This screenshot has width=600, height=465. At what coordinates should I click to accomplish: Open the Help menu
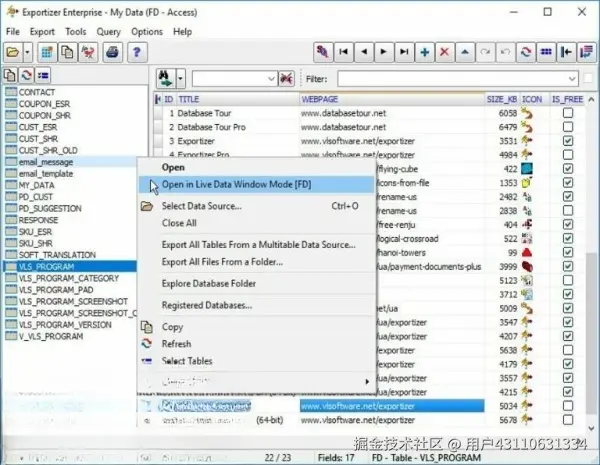tap(183, 32)
